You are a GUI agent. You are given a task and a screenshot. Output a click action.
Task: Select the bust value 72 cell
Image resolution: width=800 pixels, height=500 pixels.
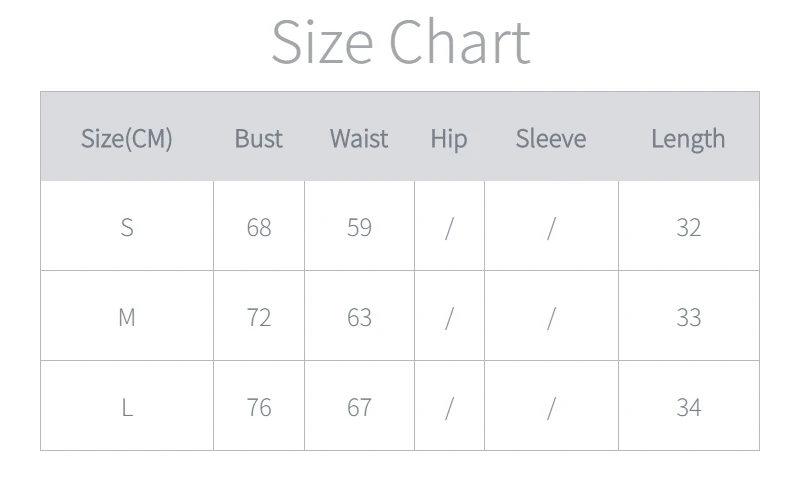(259, 317)
